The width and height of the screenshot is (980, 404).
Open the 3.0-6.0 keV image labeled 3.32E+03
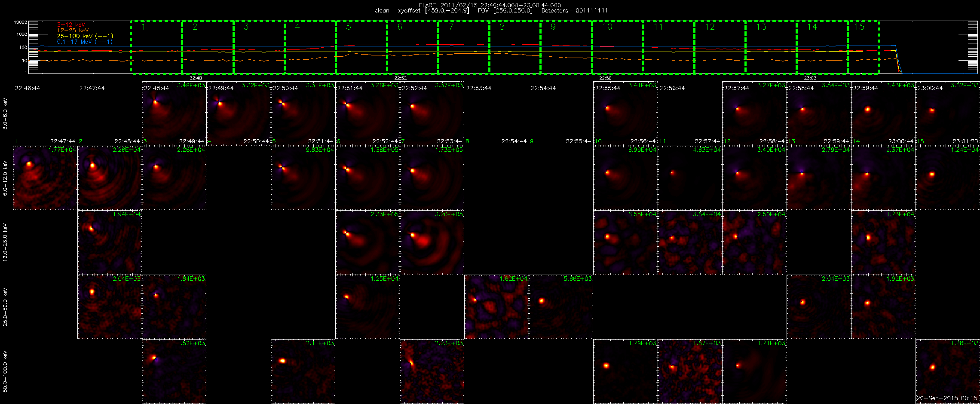tap(239, 113)
